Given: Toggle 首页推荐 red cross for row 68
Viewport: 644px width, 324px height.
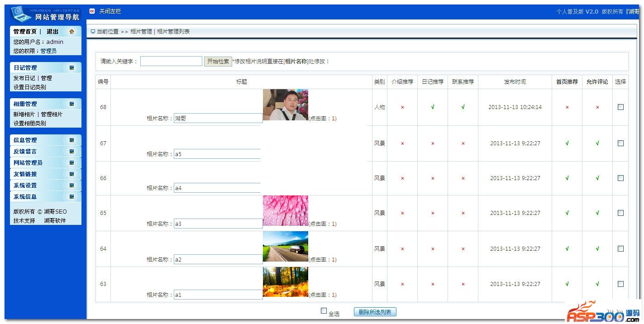Looking at the screenshot, I should 567,108.
